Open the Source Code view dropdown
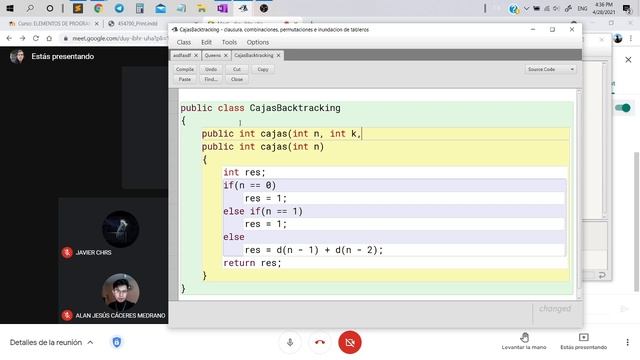 point(550,69)
